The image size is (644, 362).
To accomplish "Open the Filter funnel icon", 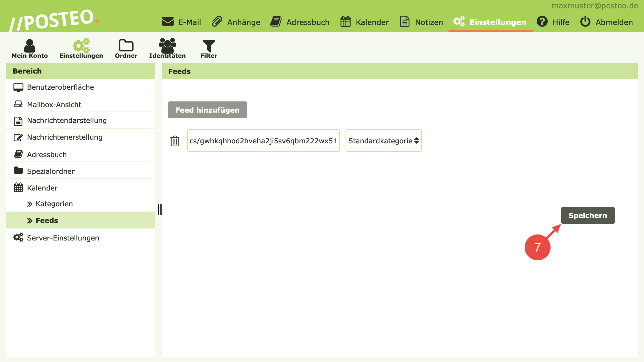I will pyautogui.click(x=209, y=46).
